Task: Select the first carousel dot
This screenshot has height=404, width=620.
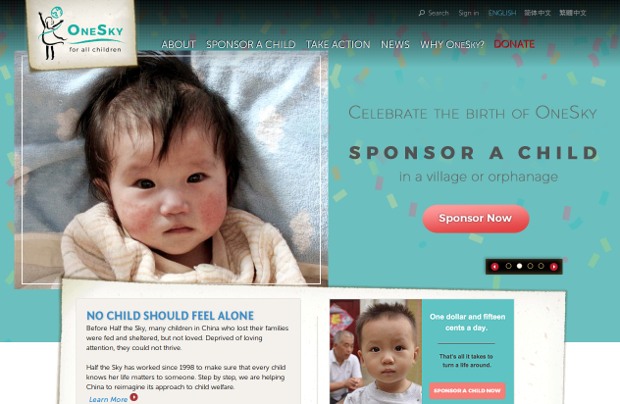Action: click(x=508, y=266)
